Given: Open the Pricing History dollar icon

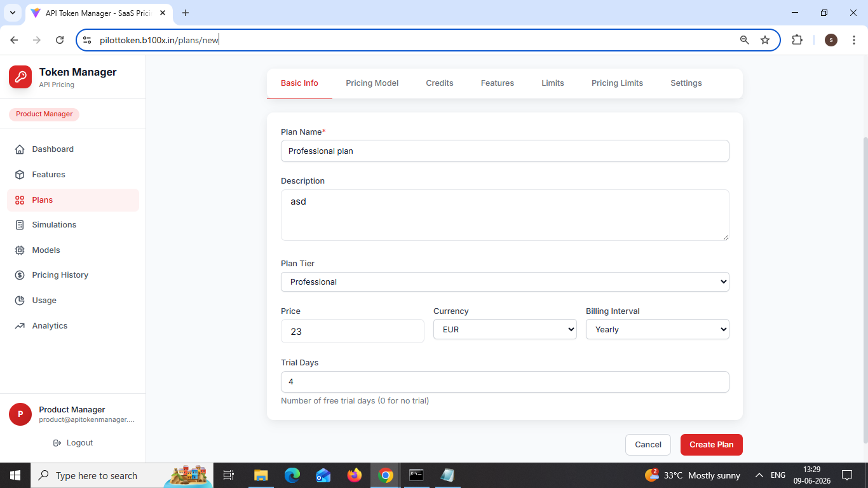Looking at the screenshot, I should tap(20, 275).
